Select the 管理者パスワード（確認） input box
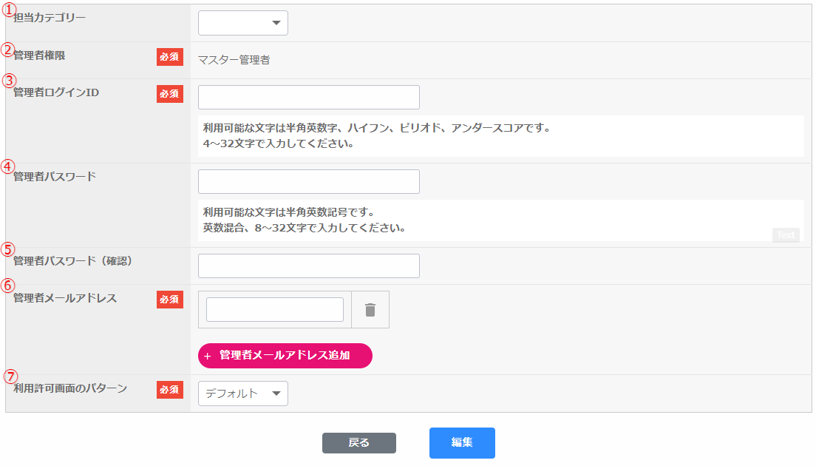816x466 pixels. tap(309, 265)
